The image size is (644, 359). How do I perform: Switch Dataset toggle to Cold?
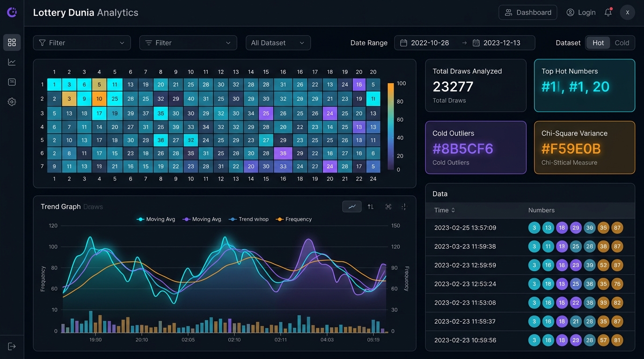tap(622, 43)
